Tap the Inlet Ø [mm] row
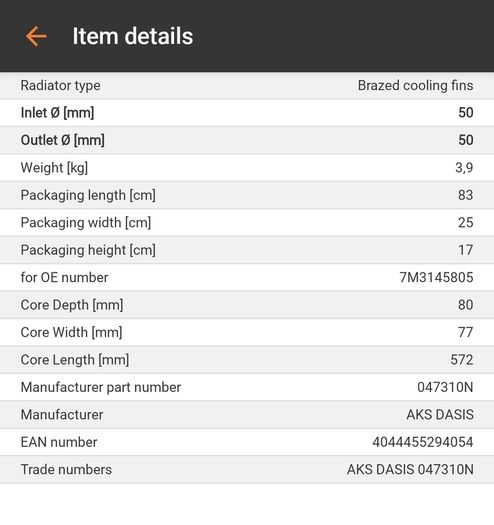Screen dimensions: 494x525 click(247, 113)
